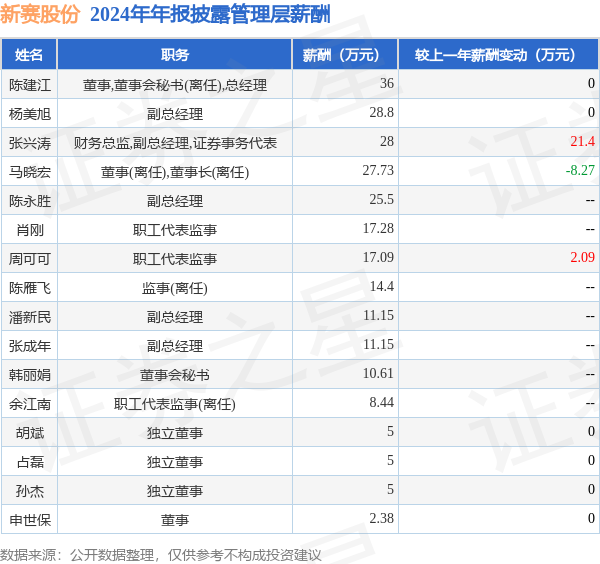Click the salary value 14.4
This screenshot has width=600, height=564.
coord(382,287)
